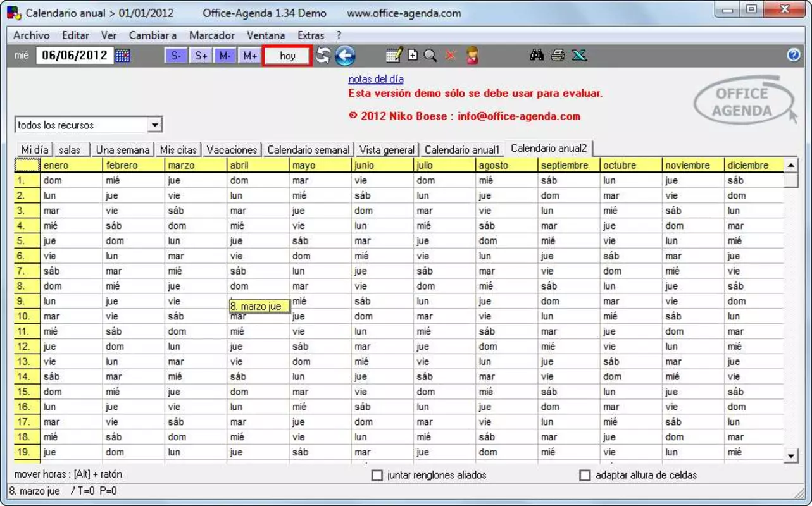
Task: Open help with the blue question mark icon
Action: pos(794,56)
